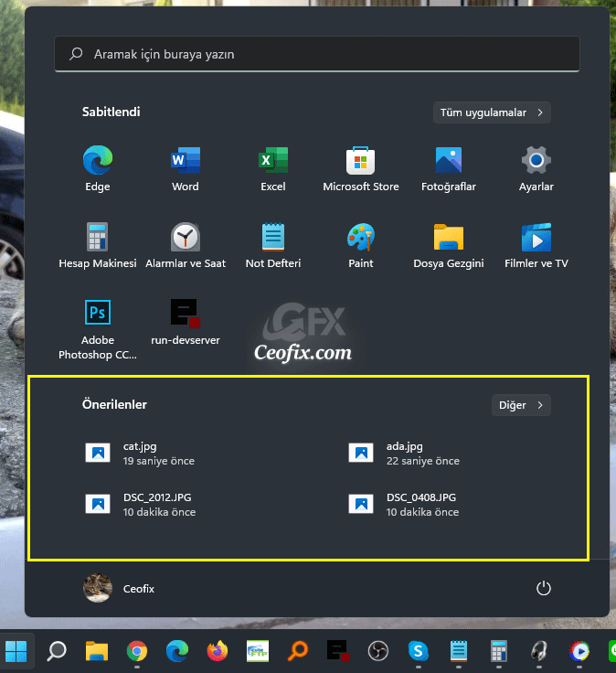Click the orange magnifier taskbar icon
This screenshot has width=616, height=673.
[x=298, y=651]
